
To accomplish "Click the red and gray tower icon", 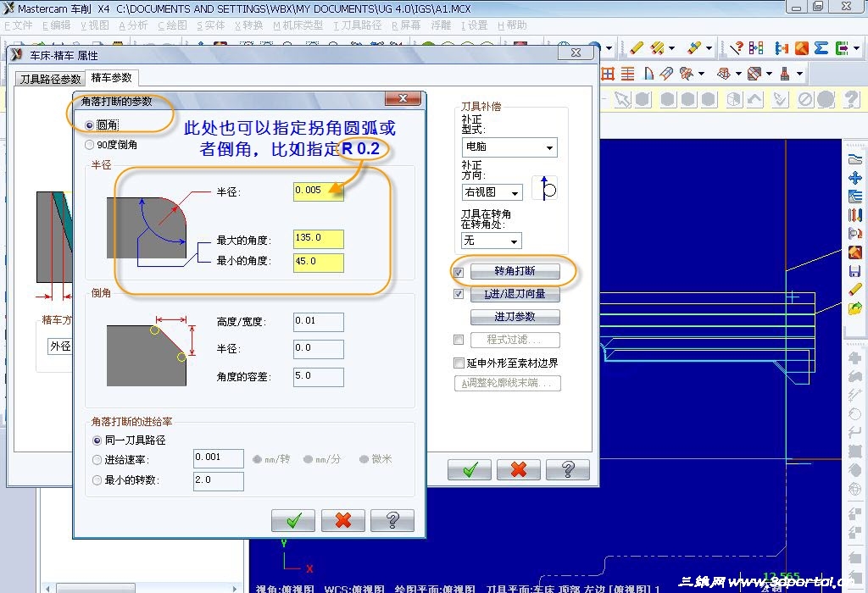I will 784,74.
